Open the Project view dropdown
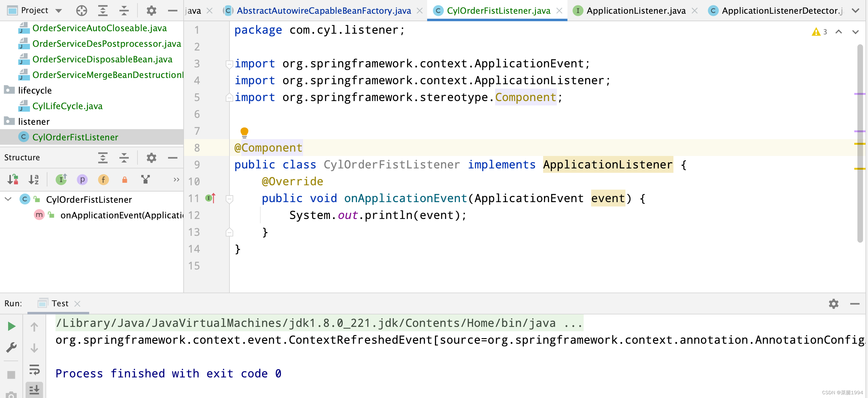Screen dimensions: 868x398 pyautogui.click(x=59, y=11)
